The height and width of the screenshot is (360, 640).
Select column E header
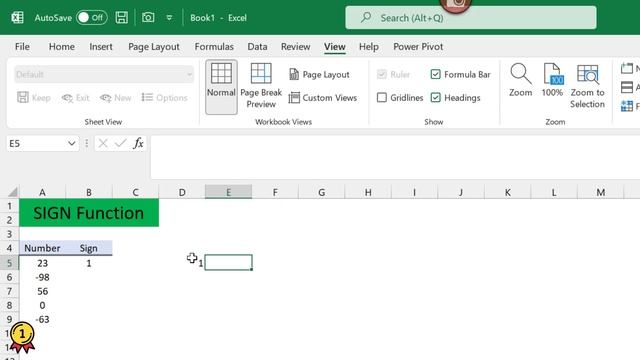[x=229, y=192]
